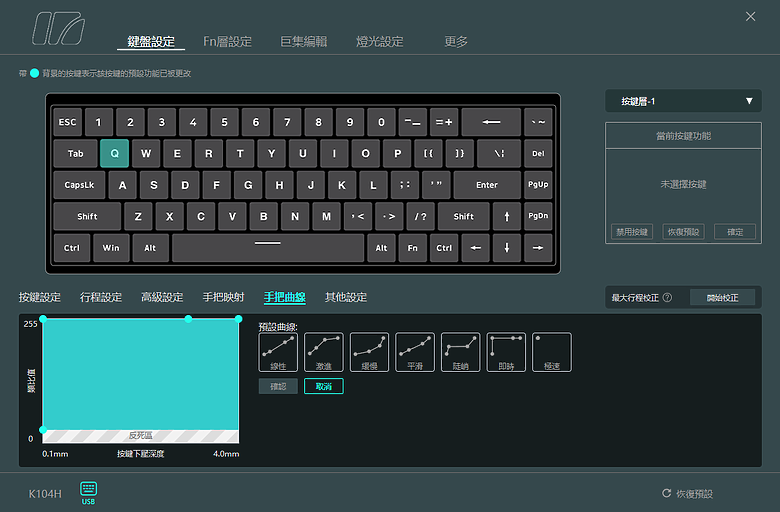
Task: Select the 緩慢 slow preset curve icon
Action: point(369,352)
